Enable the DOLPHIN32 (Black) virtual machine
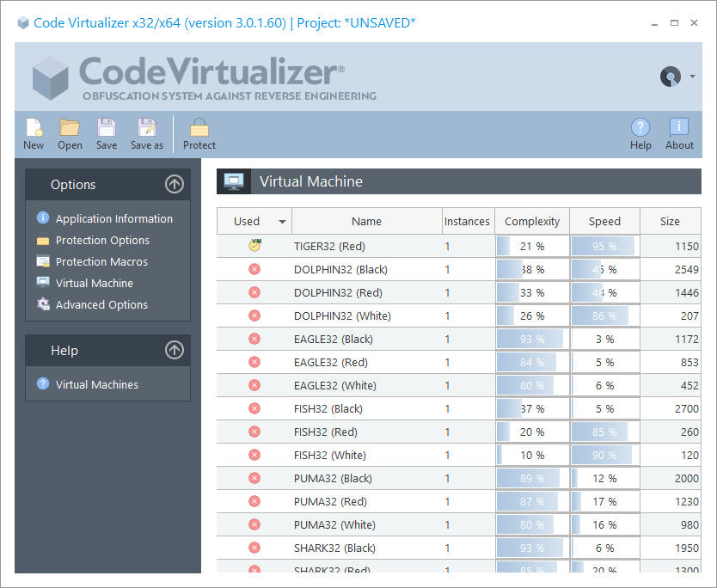This screenshot has width=717, height=588. click(x=254, y=269)
